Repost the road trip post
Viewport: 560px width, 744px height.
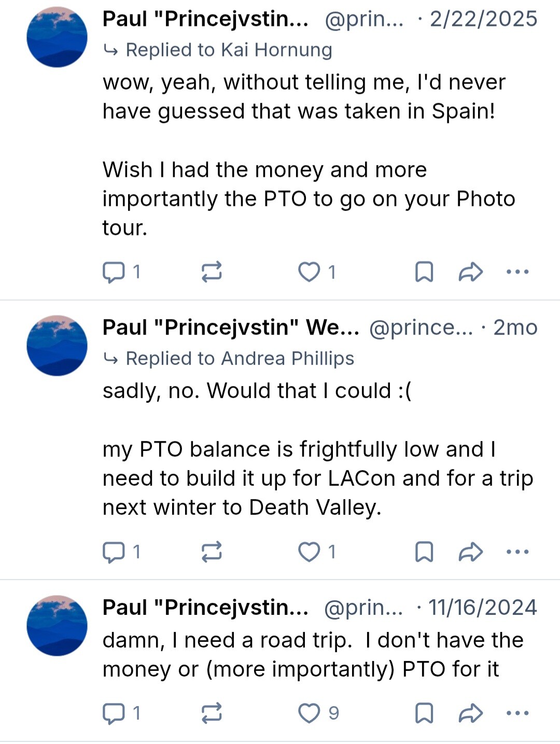pos(212,713)
